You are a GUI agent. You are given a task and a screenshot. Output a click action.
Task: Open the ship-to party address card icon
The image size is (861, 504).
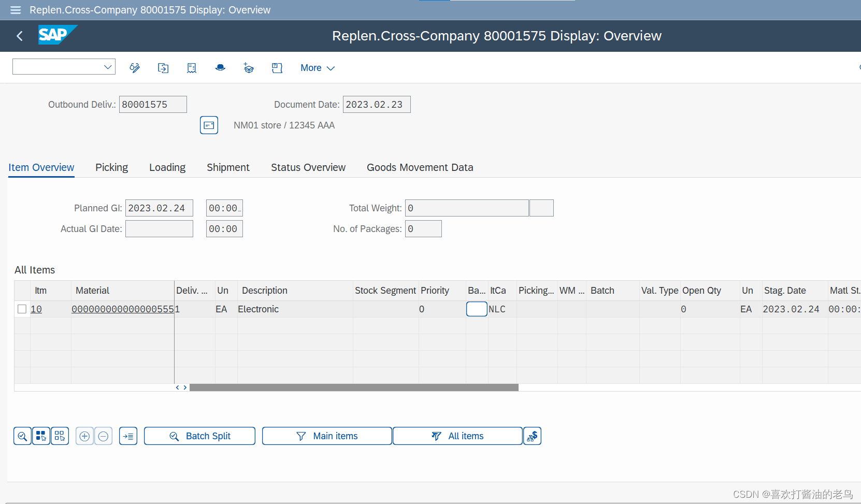click(x=209, y=125)
